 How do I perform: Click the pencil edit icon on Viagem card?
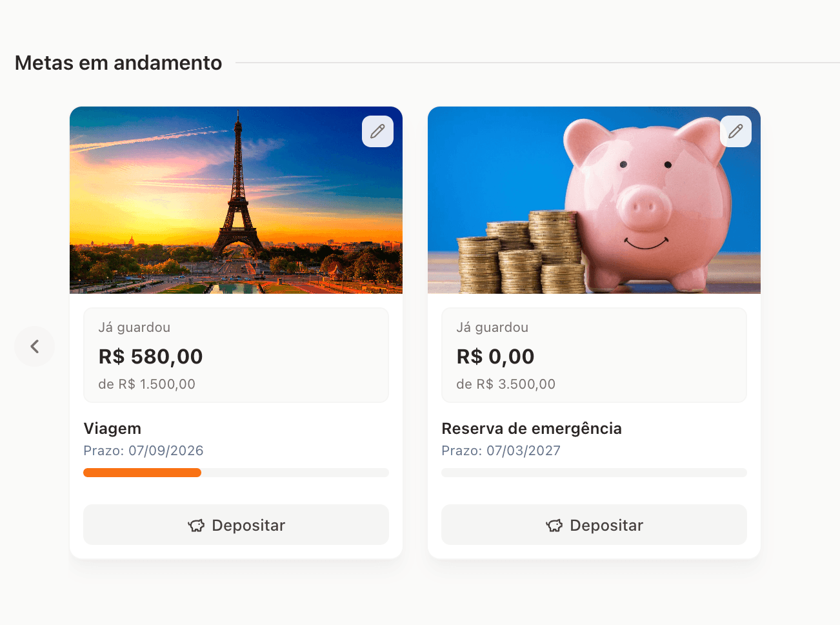click(377, 131)
